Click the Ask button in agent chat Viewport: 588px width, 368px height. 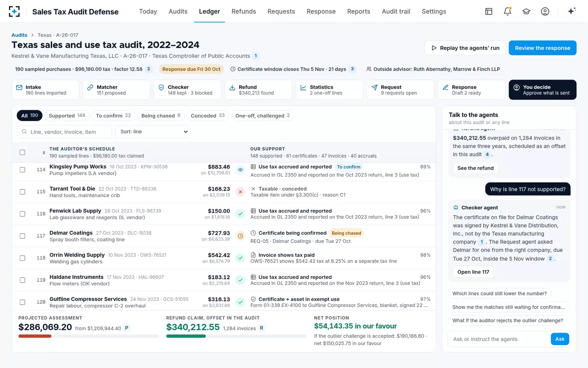[x=560, y=339]
